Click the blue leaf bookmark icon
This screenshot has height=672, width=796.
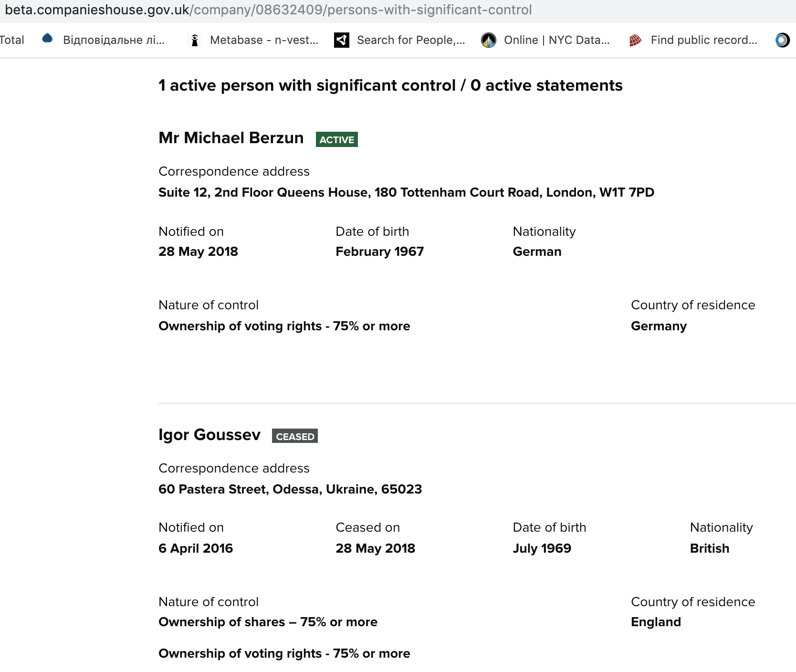tap(47, 40)
